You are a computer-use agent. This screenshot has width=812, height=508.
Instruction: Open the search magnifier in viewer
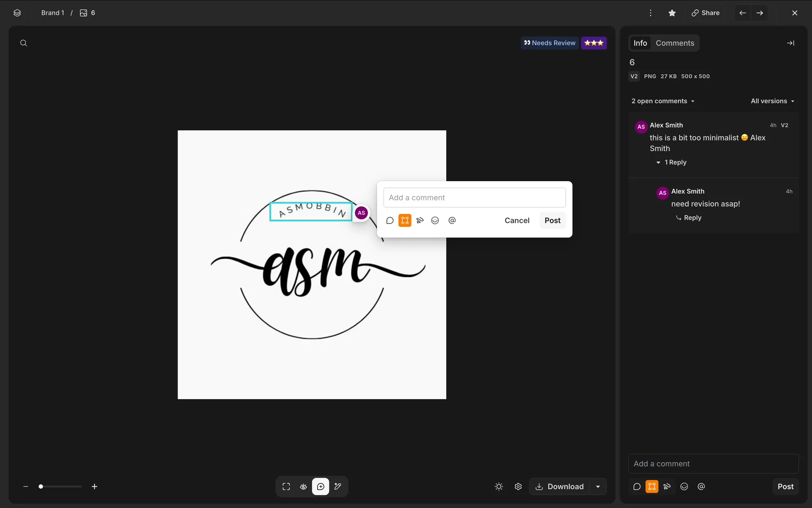[24, 43]
